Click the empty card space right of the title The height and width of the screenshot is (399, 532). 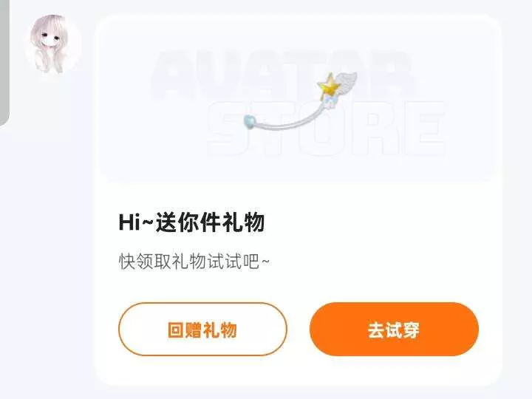[380, 222]
